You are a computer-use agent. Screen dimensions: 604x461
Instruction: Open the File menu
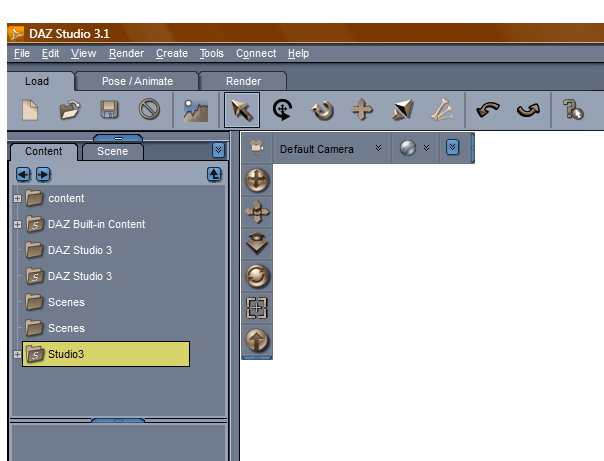(22, 54)
